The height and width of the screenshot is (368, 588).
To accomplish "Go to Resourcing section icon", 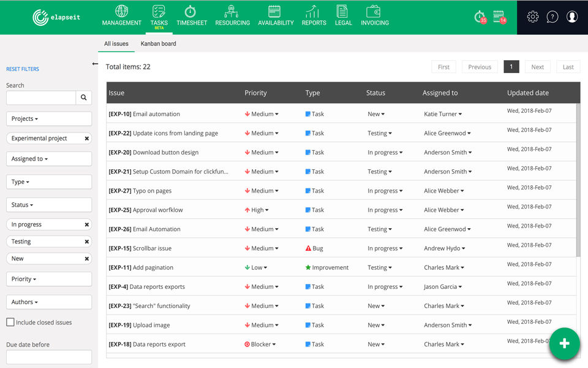I will [x=232, y=12].
